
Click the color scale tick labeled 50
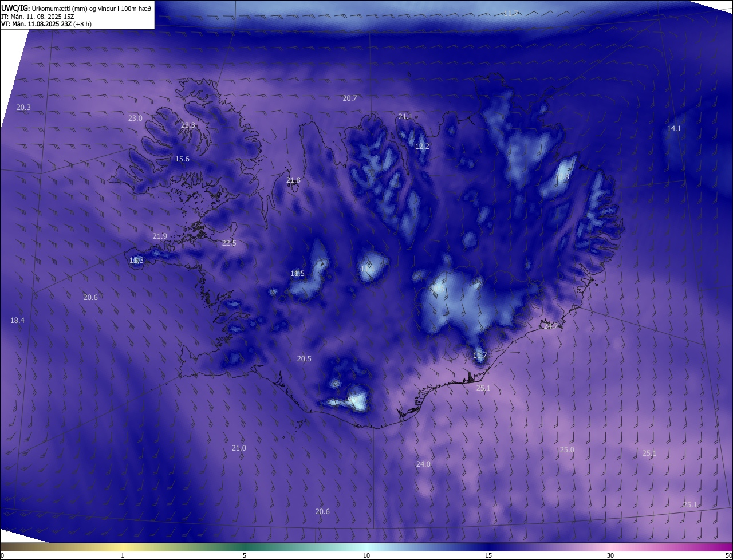tap(728, 555)
